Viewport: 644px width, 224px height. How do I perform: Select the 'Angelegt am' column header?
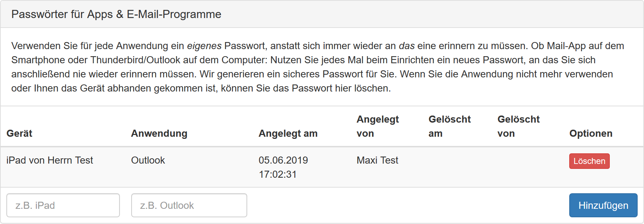288,134
